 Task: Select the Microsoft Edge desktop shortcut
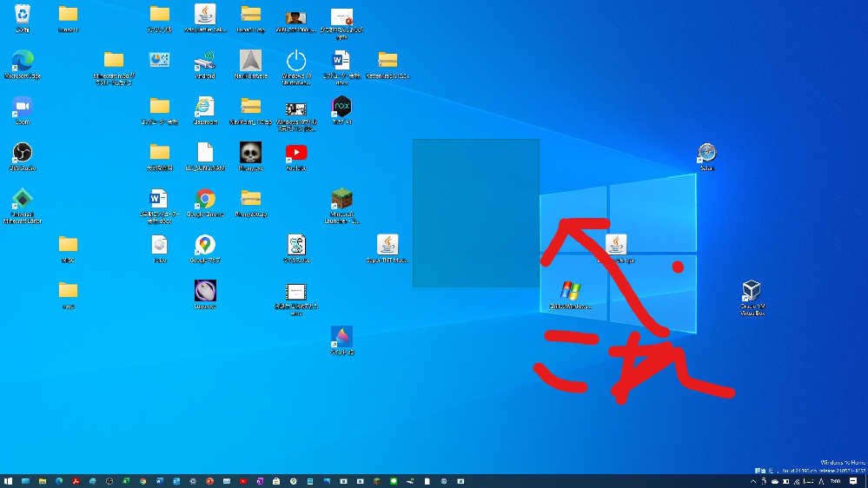(22, 64)
